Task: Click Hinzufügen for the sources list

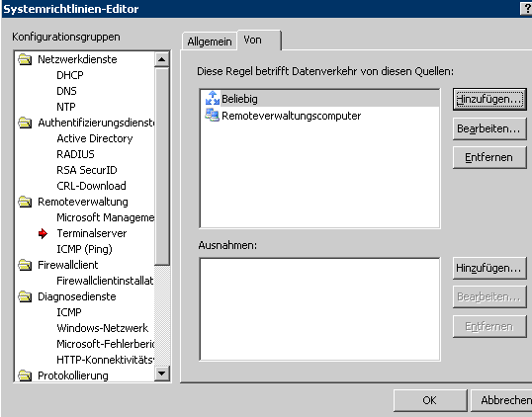Action: (x=489, y=100)
